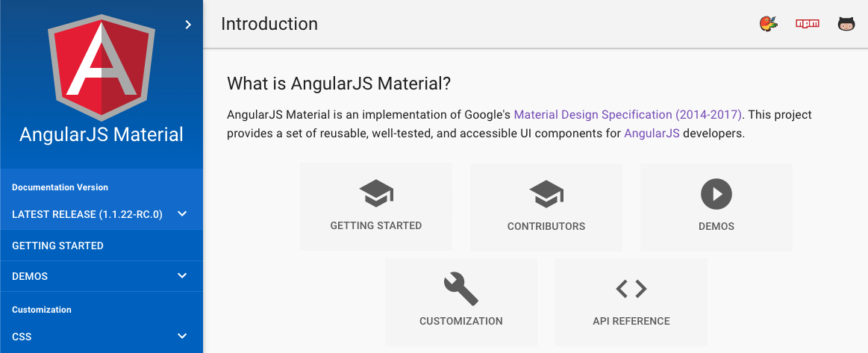Click the GETTING STARTED card button
The width and height of the screenshot is (868, 353).
(376, 207)
